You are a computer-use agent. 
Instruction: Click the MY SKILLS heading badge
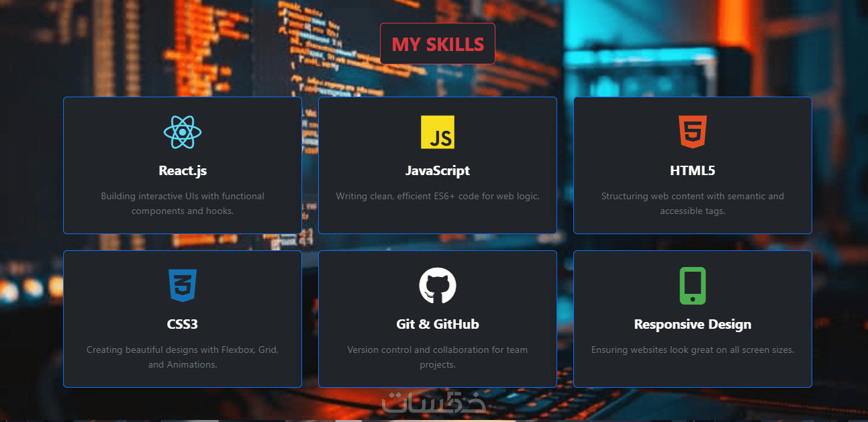438,44
